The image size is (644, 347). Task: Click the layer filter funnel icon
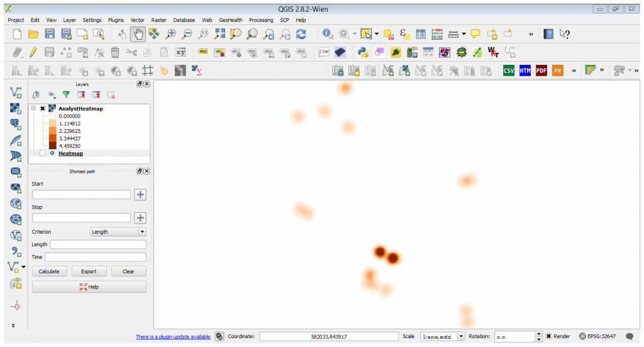tap(66, 94)
